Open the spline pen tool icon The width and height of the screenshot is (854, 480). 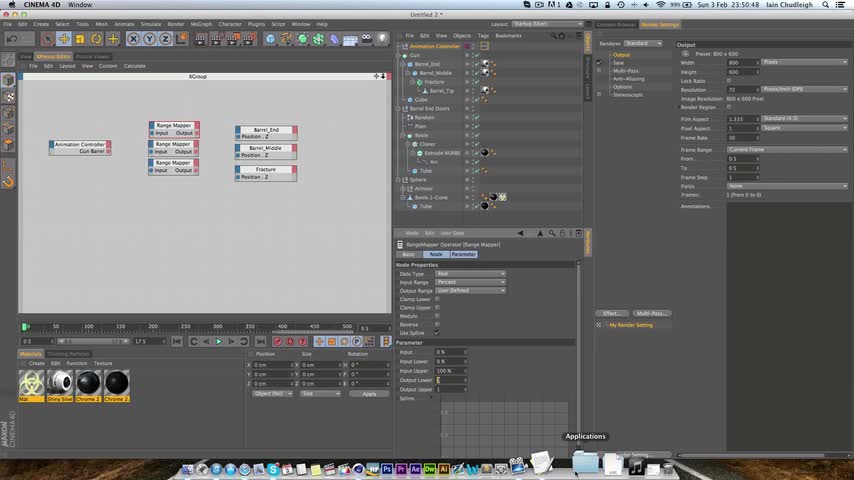[286, 39]
